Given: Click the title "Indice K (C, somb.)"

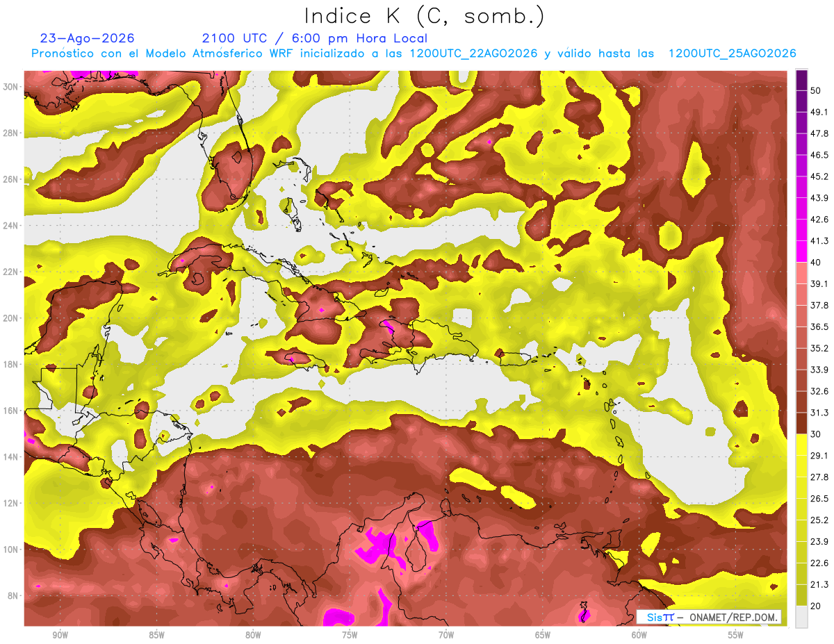Looking at the screenshot, I should [425, 16].
